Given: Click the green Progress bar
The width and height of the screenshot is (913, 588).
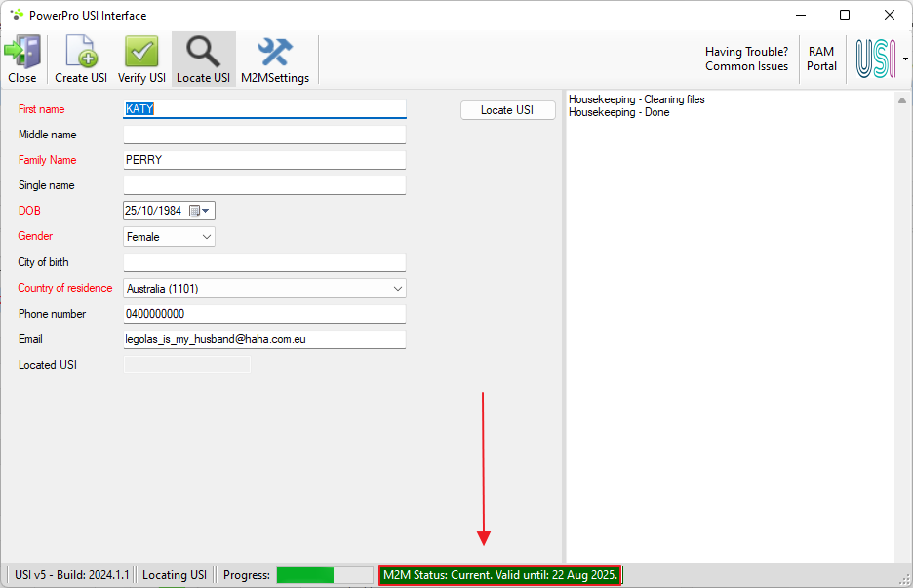Looking at the screenshot, I should tap(324, 575).
